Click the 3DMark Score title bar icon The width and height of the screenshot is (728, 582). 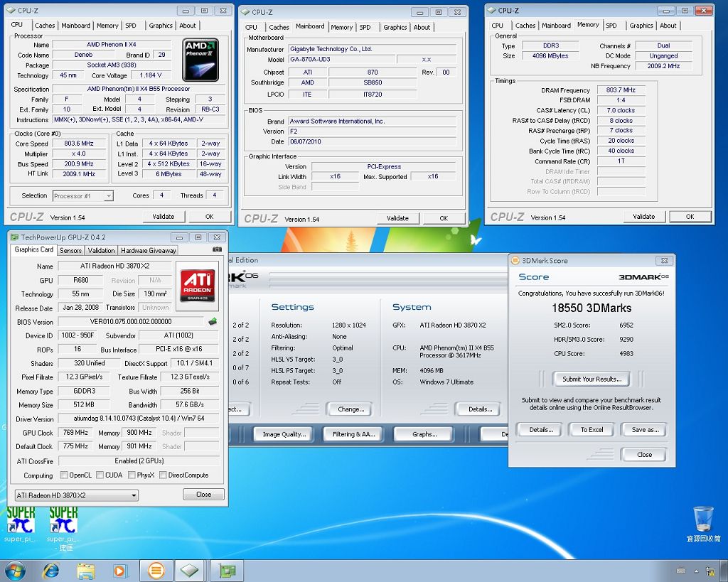point(515,260)
